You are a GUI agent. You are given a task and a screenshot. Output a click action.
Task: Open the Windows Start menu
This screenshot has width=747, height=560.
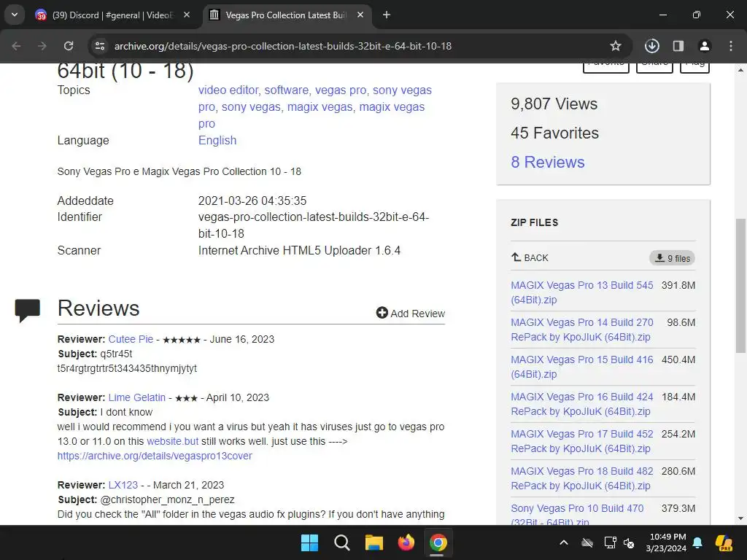click(309, 542)
